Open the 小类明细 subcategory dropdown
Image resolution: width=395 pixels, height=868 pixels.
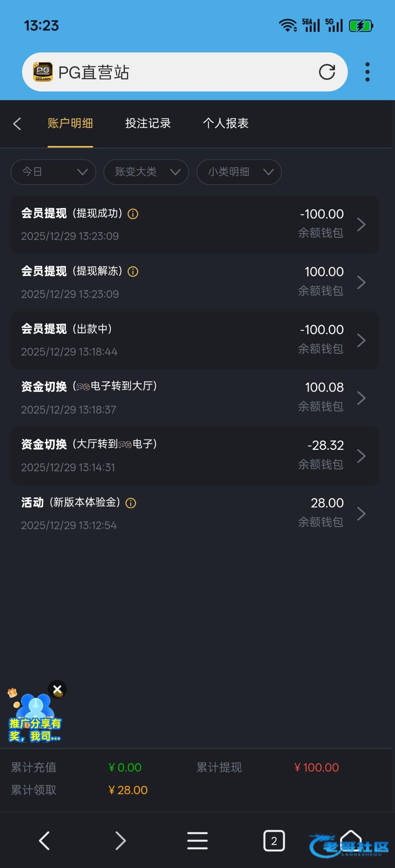(x=239, y=172)
